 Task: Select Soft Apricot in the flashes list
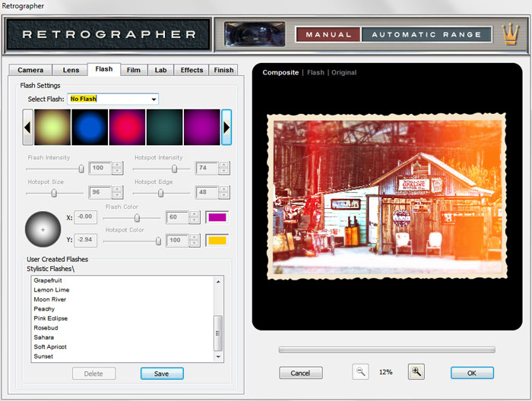click(50, 347)
